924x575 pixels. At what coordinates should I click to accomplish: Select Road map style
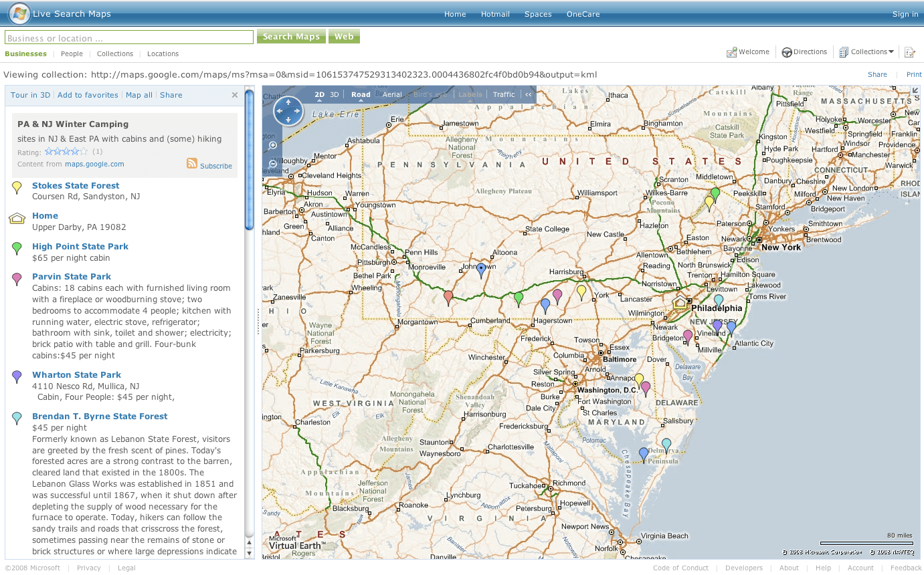[x=361, y=94]
